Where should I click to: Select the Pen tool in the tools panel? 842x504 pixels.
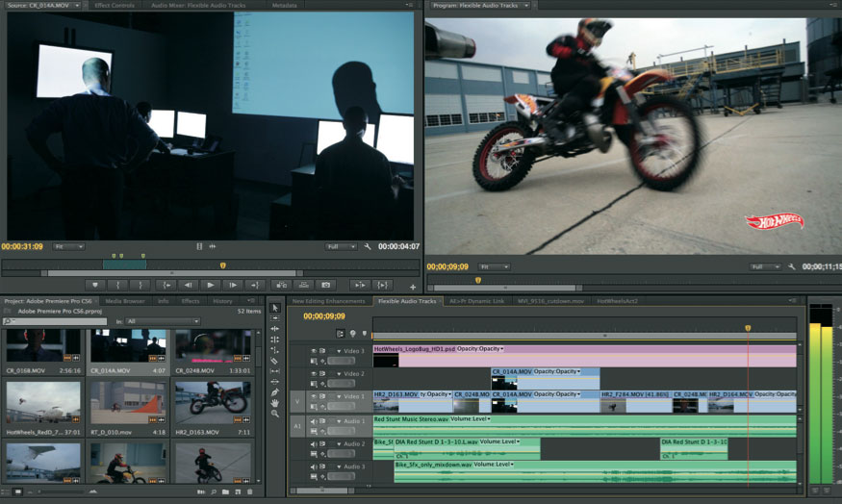tap(275, 391)
